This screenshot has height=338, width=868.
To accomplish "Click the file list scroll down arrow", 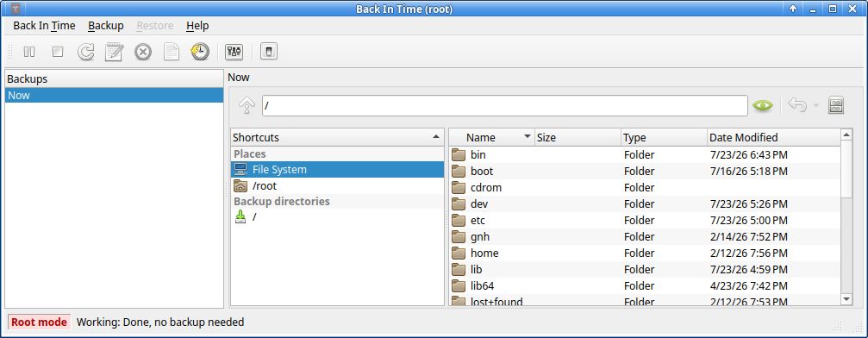I will pos(846,298).
